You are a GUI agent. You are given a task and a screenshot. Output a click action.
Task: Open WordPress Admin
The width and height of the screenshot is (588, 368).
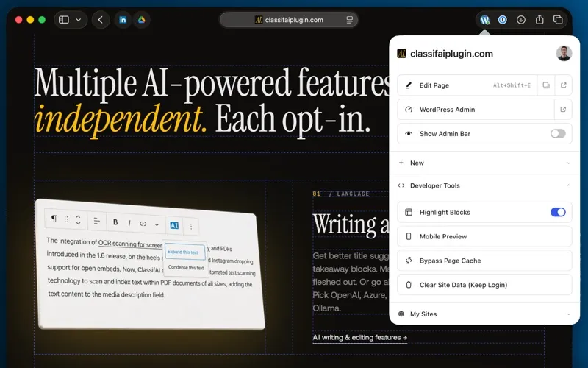click(476, 110)
